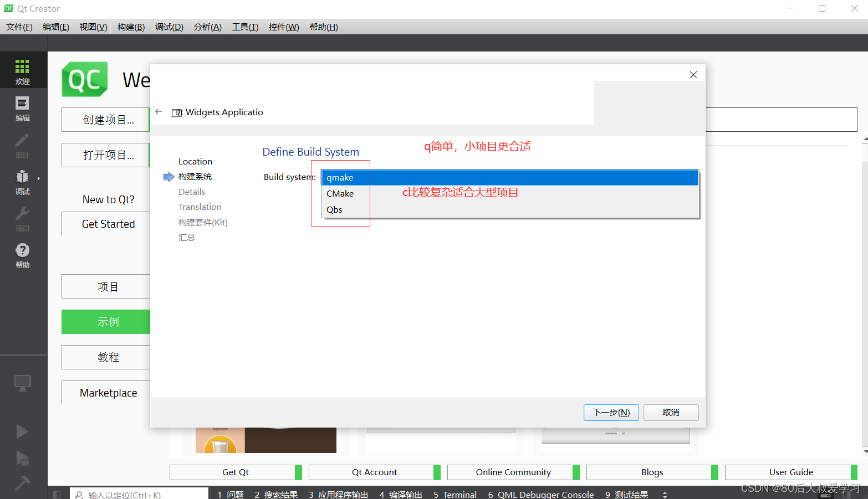Open the coffee example thumbnail
Viewport: 868px width, 499px height.
266,440
